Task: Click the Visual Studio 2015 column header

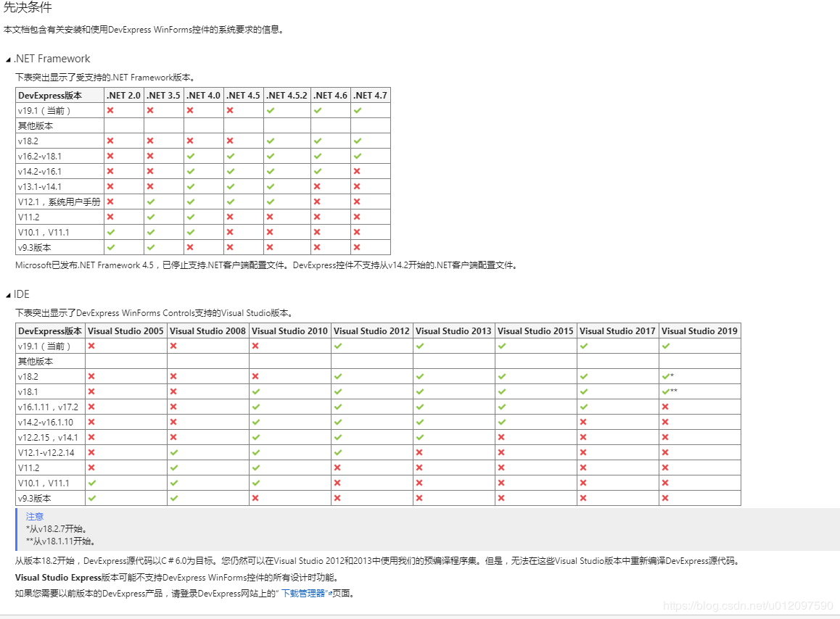Action: [x=536, y=331]
